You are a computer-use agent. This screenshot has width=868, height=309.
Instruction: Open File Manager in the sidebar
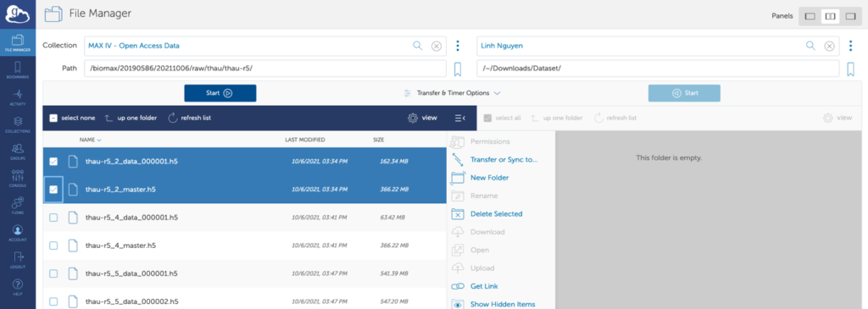[x=18, y=42]
